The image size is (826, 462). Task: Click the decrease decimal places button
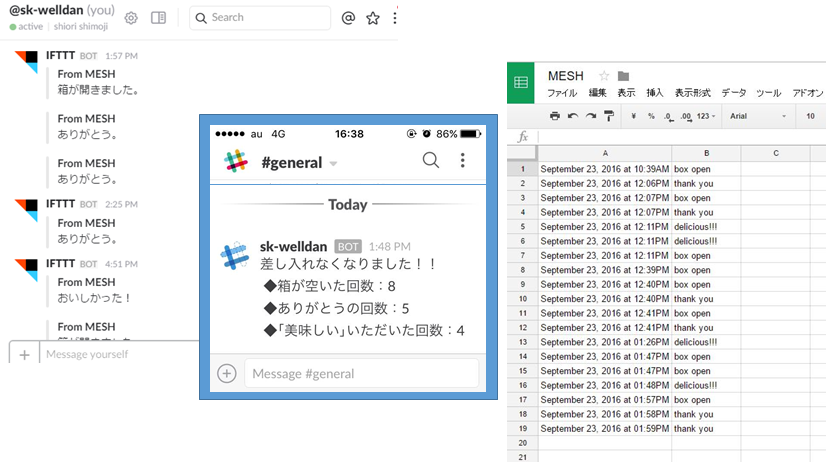[668, 116]
